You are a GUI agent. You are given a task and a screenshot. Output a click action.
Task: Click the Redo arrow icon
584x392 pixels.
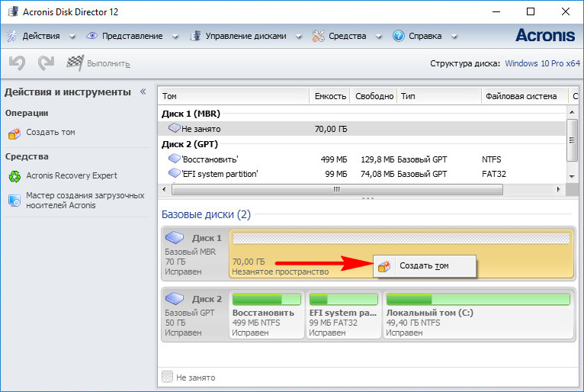[x=46, y=63]
